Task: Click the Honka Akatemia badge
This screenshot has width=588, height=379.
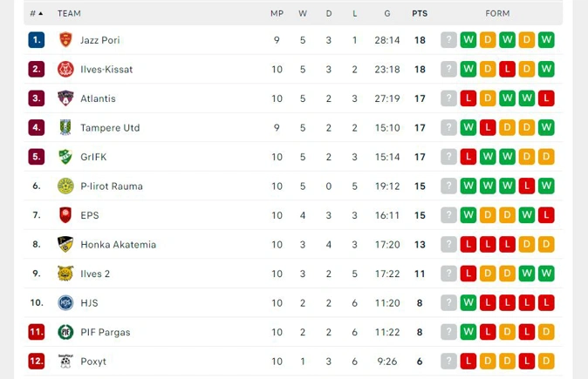Action: point(65,244)
